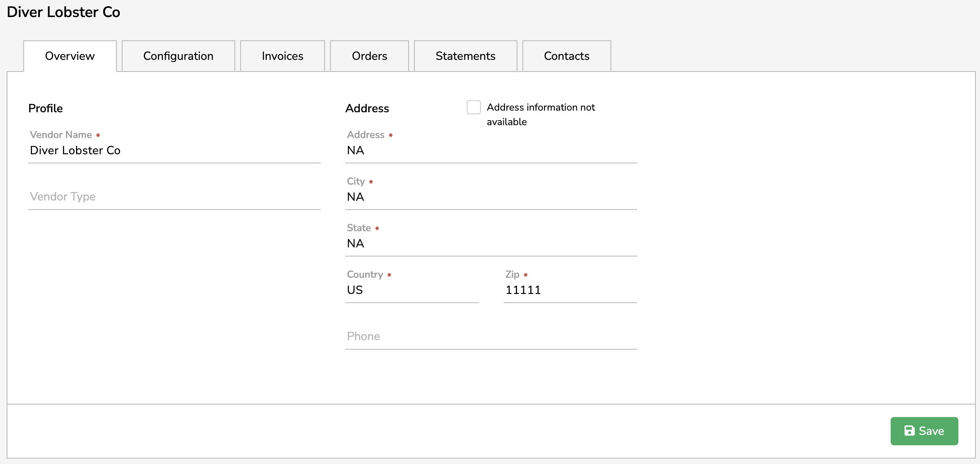The width and height of the screenshot is (980, 464).
Task: Click the City input field
Action: [490, 197]
